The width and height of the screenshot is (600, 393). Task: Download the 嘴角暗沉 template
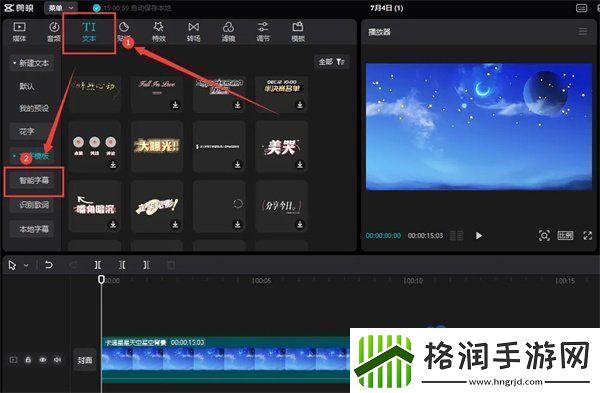(113, 224)
